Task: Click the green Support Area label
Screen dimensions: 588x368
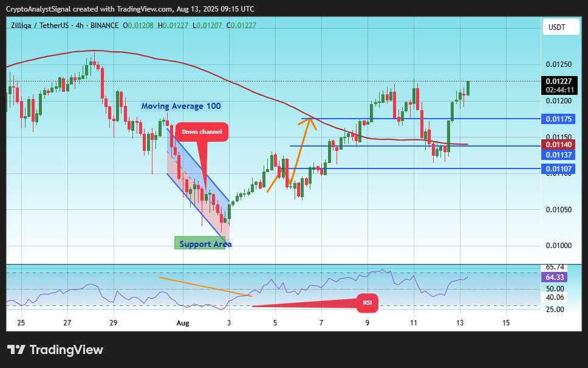Action: (x=203, y=244)
